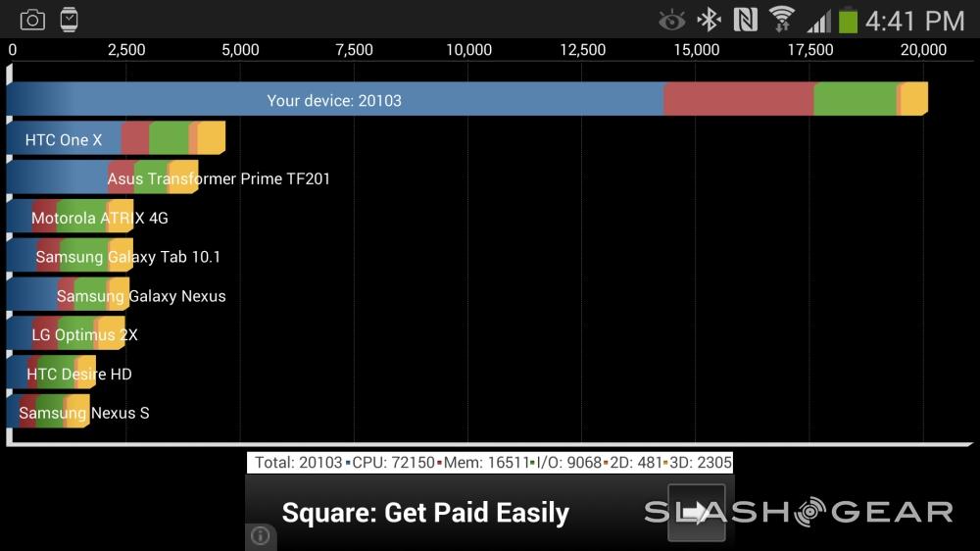Screen dimensions: 980x551
Task: Click the red segment of Your device bar
Action: coord(738,100)
